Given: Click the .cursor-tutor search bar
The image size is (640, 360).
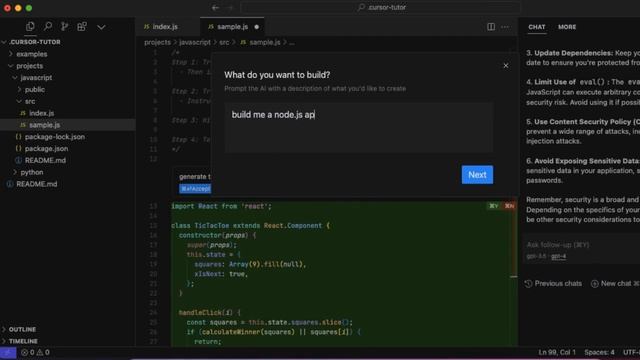Looking at the screenshot, I should point(381,7).
